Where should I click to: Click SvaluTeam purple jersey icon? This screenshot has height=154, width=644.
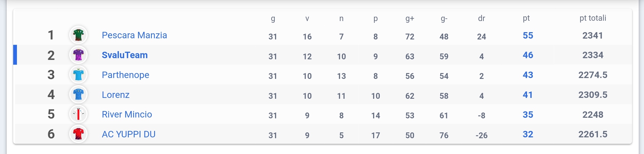coord(78,55)
